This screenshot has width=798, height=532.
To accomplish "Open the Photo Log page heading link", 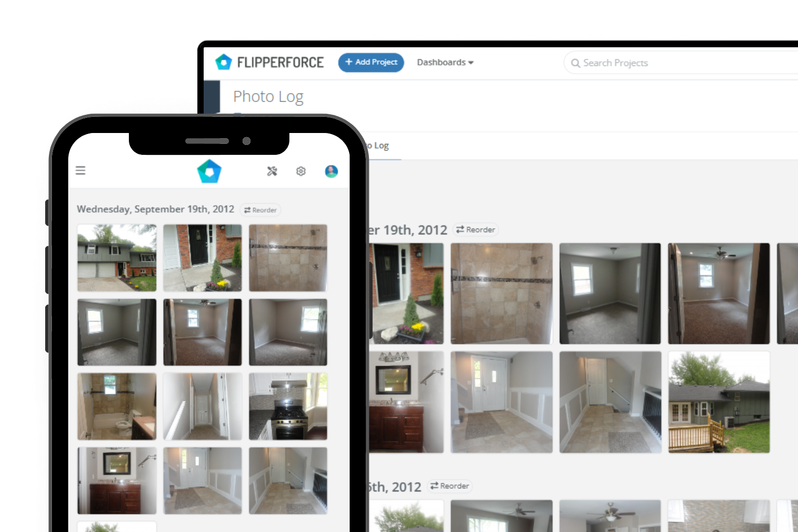I will 269,97.
